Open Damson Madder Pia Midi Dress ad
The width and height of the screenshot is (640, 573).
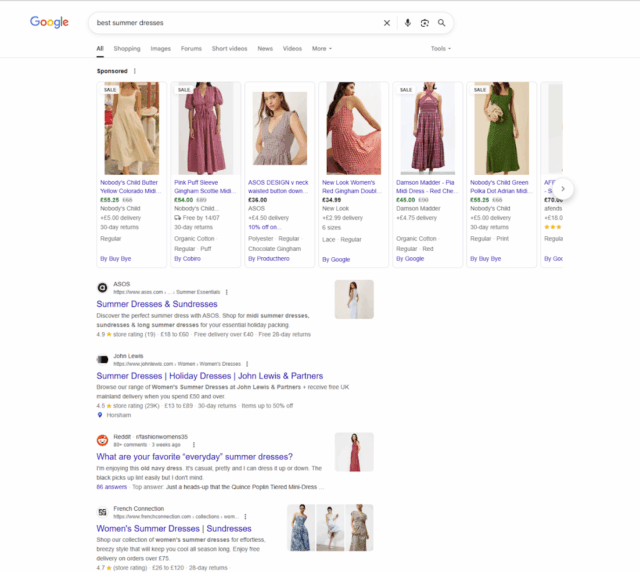(x=427, y=187)
